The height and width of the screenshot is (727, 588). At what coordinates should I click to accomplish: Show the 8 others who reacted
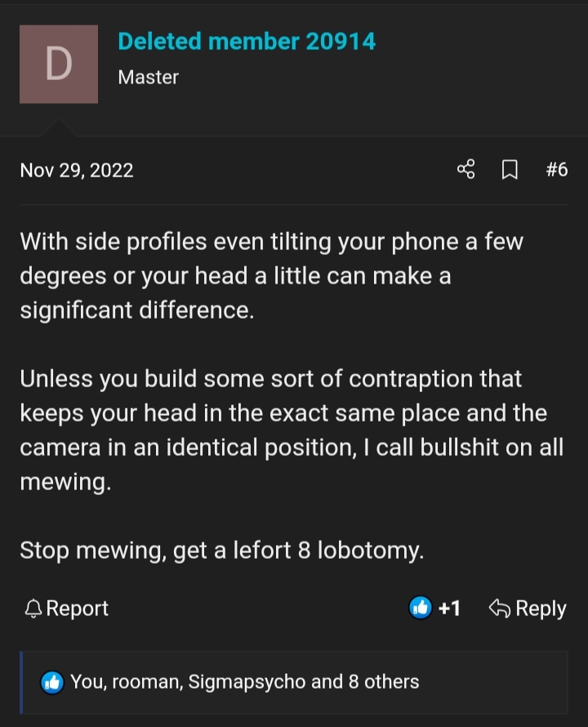pyautogui.click(x=384, y=681)
